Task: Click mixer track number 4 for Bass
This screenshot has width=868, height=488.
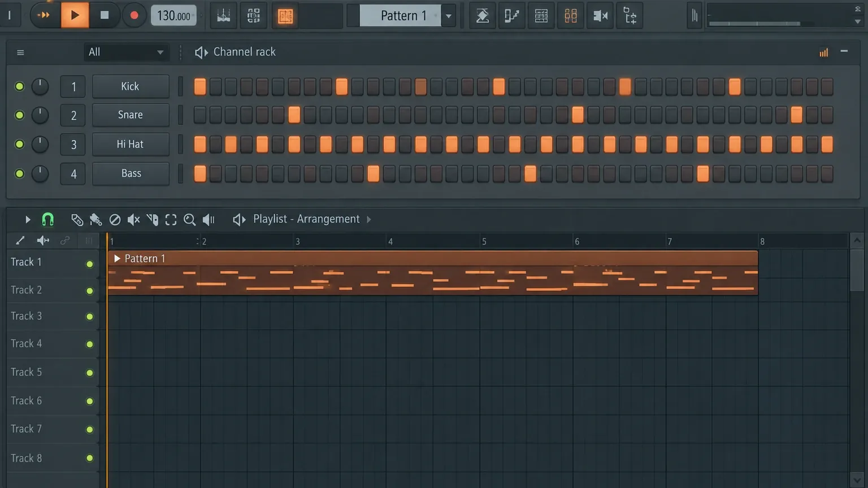Action: [x=73, y=174]
